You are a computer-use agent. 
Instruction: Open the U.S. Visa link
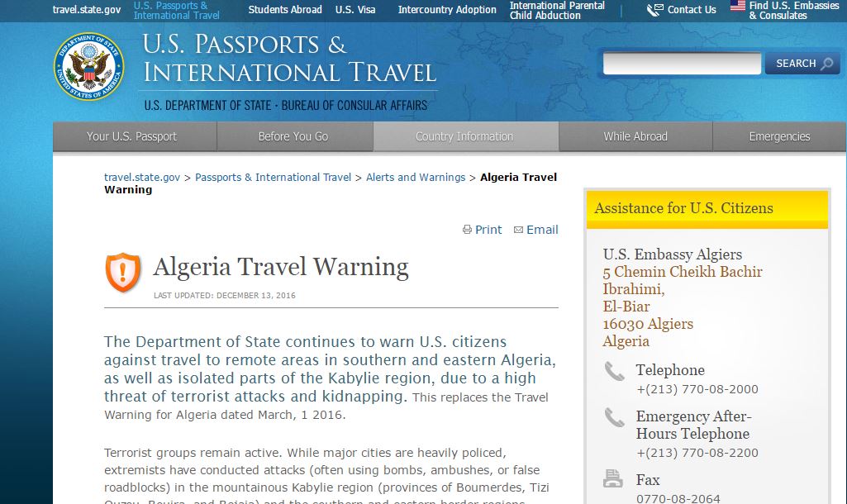point(355,10)
